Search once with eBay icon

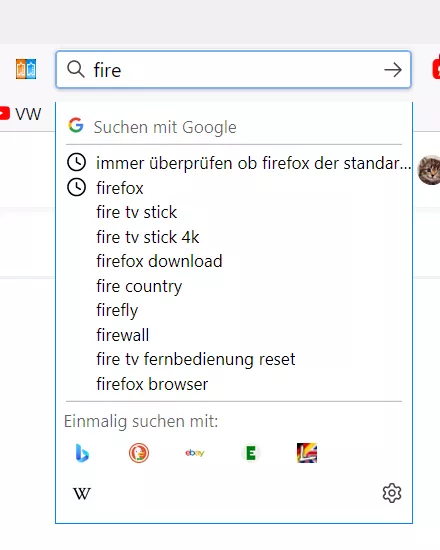coord(195,453)
